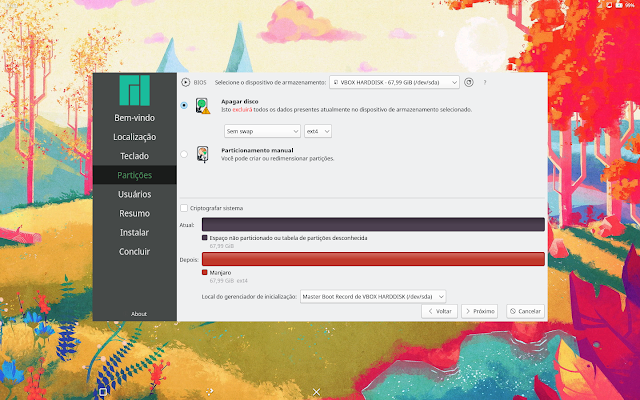Image resolution: width=640 pixels, height=400 pixels.
Task: Open the Sem swap dropdown
Action: (262, 131)
